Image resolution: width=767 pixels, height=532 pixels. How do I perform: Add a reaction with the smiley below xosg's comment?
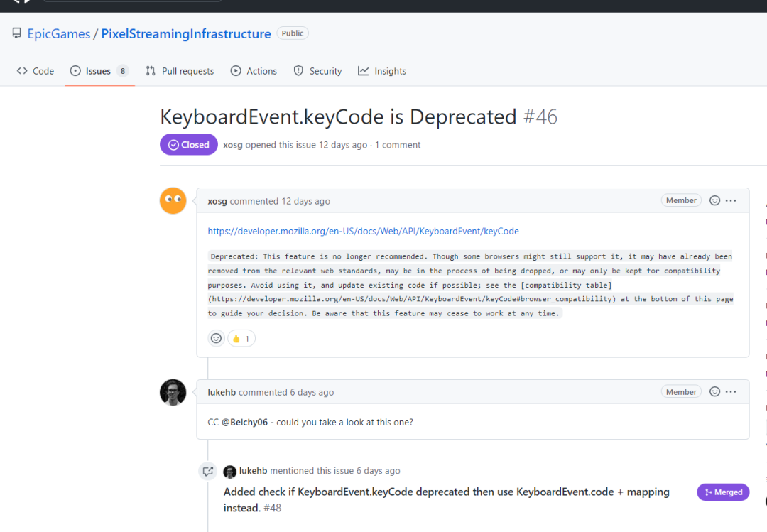217,339
